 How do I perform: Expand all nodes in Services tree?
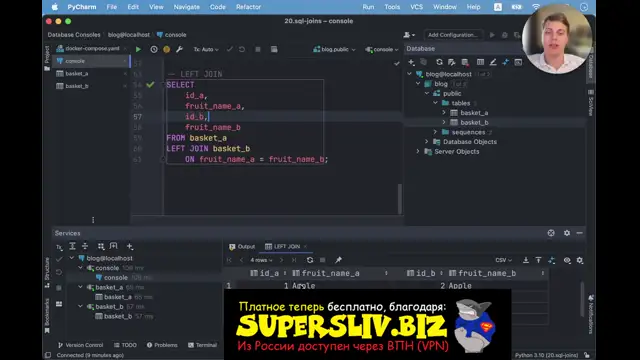(x=72, y=246)
